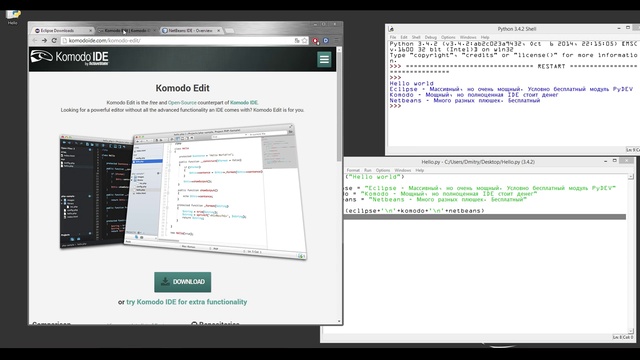Open the Options menu in Hello.py editor
This screenshot has height=360, width=640.
coord(383,170)
